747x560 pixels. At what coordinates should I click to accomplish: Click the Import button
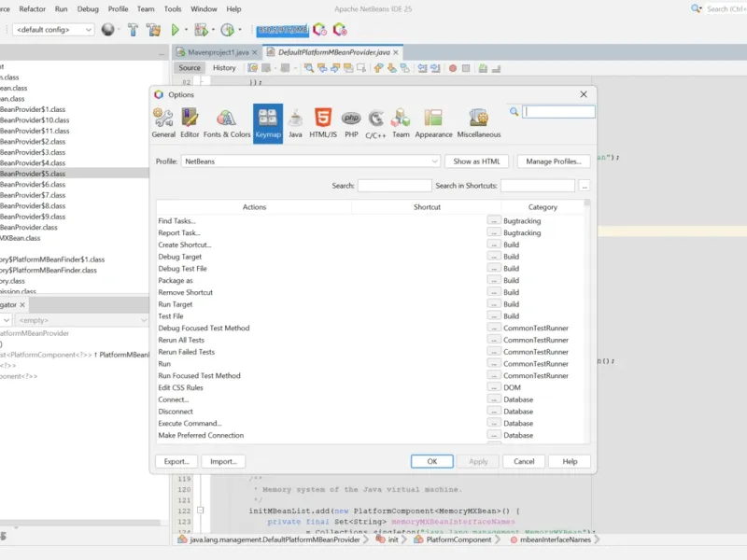[x=223, y=461]
